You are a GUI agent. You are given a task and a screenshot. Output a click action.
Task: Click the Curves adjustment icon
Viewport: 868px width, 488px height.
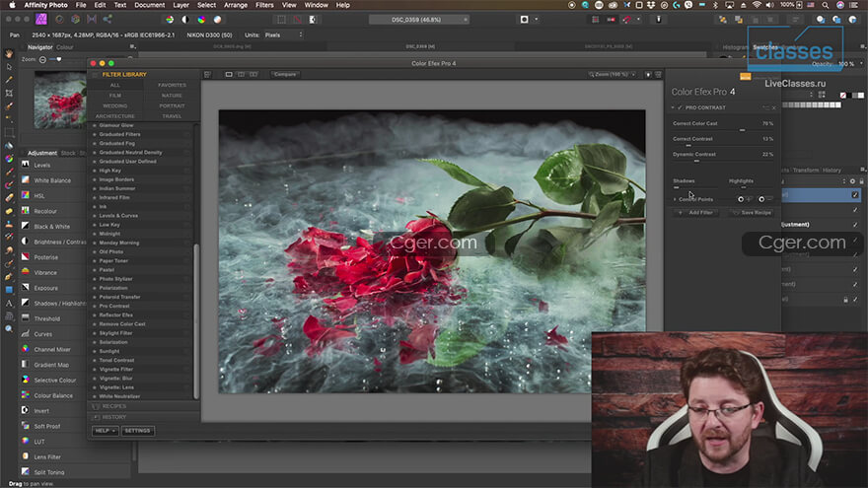(x=26, y=333)
